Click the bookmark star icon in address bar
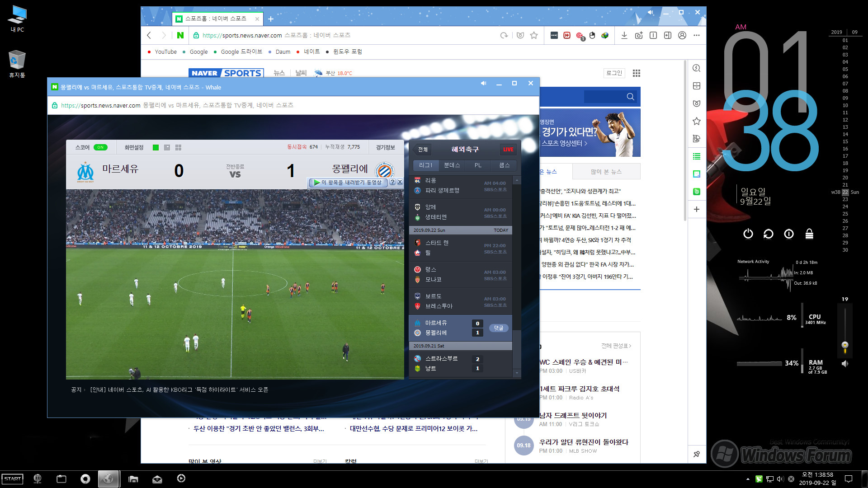This screenshot has height=488, width=868. click(535, 36)
